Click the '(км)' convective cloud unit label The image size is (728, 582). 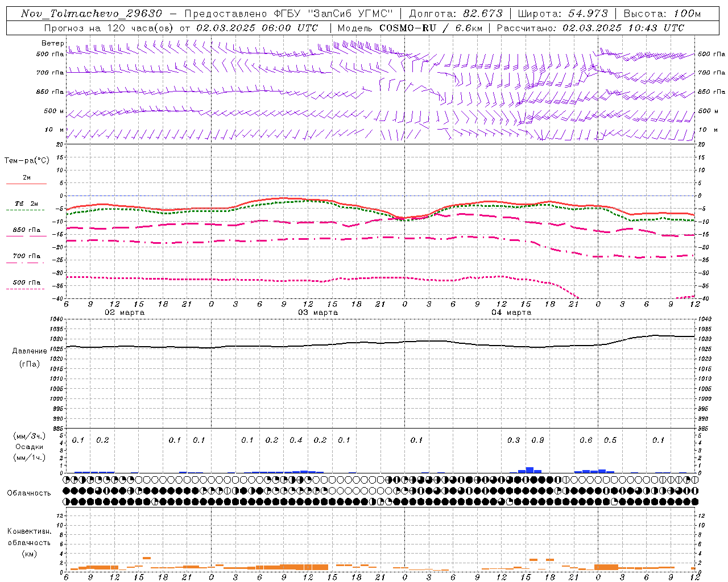[29, 554]
